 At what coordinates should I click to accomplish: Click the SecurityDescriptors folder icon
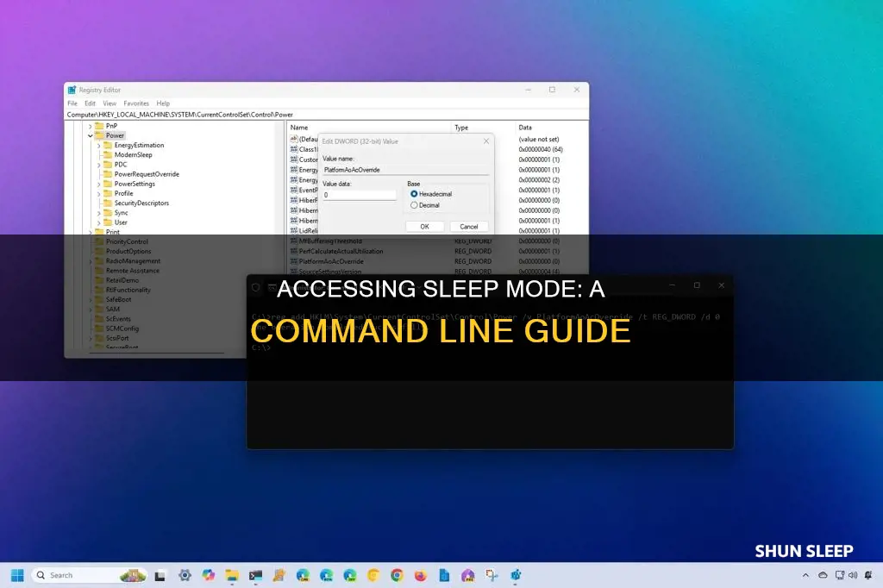coord(108,203)
